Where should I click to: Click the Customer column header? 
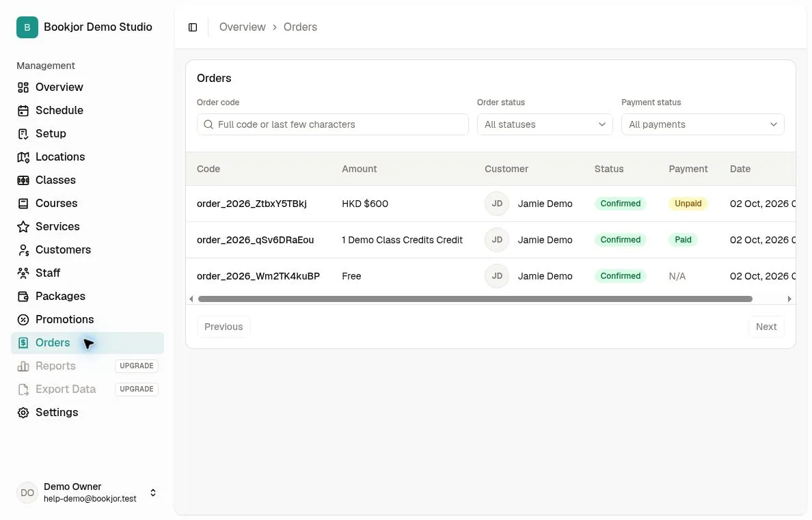click(506, 169)
